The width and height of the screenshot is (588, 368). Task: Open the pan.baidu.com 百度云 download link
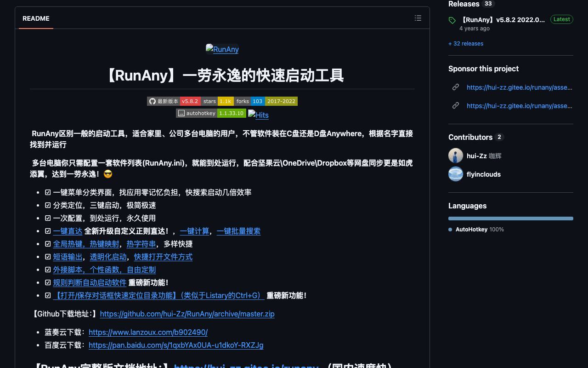pyautogui.click(x=176, y=345)
